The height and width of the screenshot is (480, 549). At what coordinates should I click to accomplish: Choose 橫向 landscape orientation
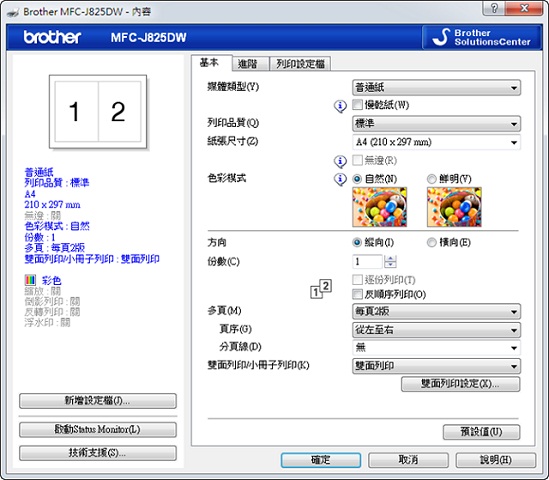pos(432,242)
